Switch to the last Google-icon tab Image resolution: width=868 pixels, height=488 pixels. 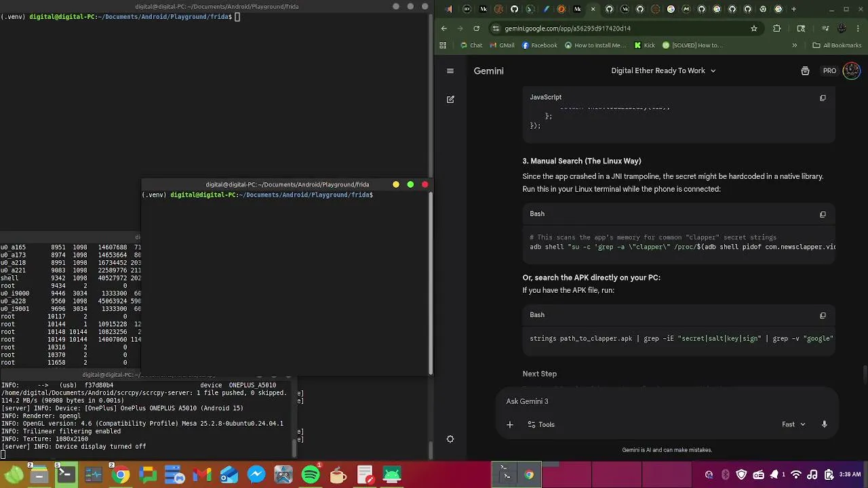tap(778, 9)
